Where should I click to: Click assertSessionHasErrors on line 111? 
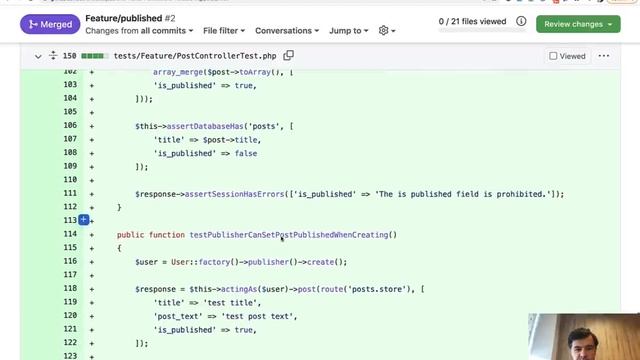(234, 194)
